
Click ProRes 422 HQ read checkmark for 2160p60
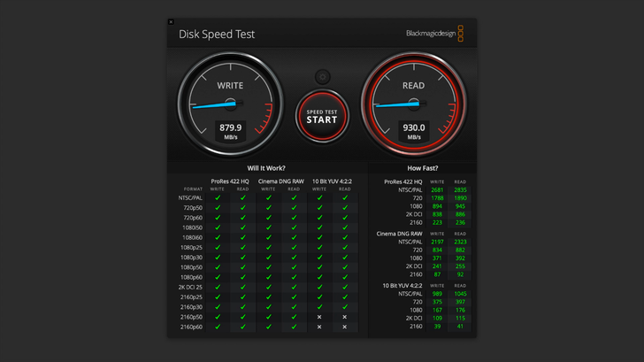click(243, 327)
